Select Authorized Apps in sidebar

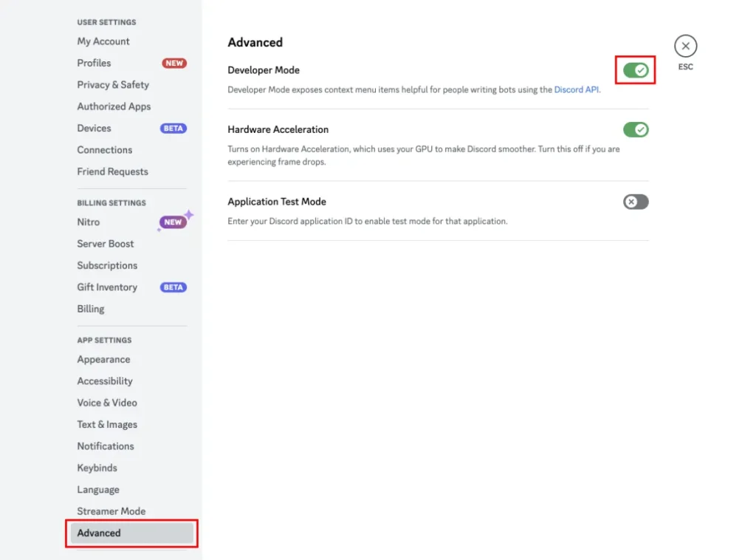click(114, 106)
